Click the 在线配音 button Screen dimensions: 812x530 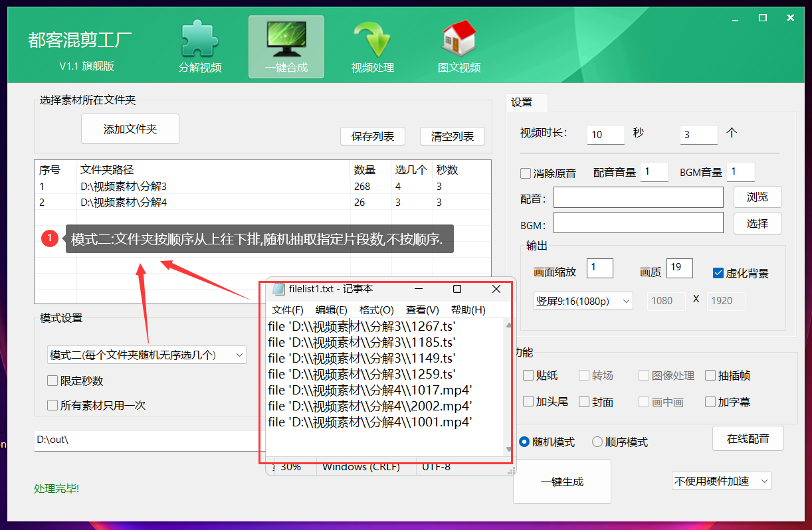tap(748, 438)
